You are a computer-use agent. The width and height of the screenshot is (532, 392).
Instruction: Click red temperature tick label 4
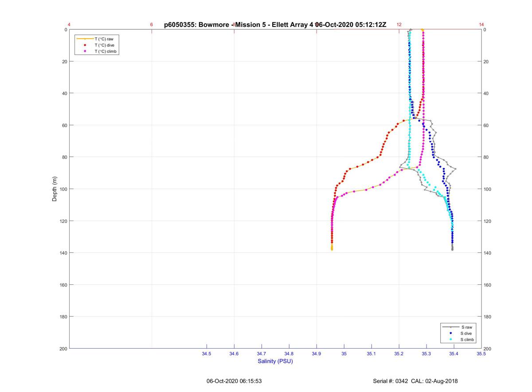69,25
